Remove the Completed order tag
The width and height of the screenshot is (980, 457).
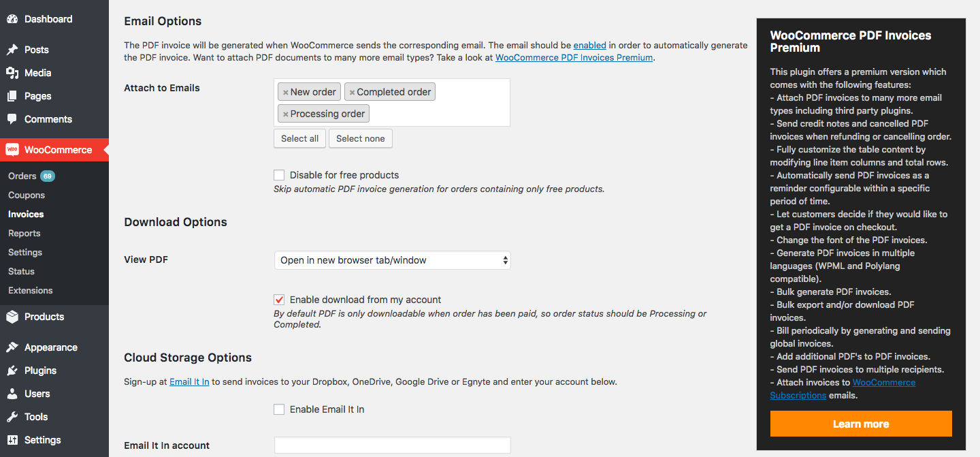click(x=352, y=93)
